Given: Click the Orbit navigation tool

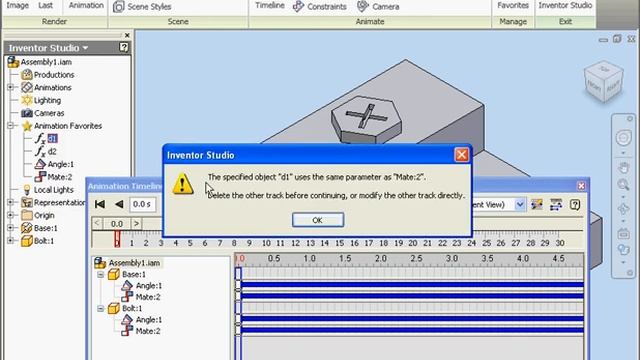Looking at the screenshot, I should coord(623,209).
